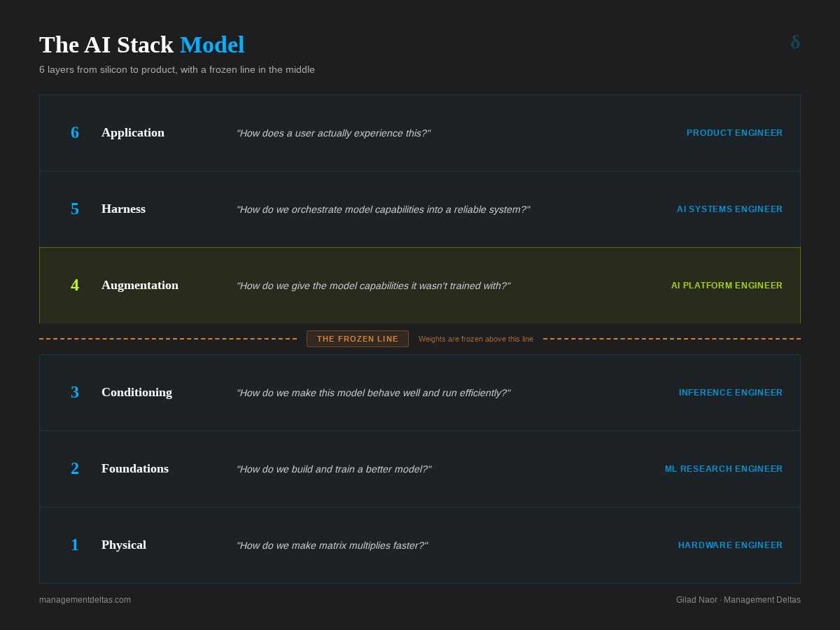Toggle the highlighted Augmentation layer
This screenshot has height=630, width=840.
click(420, 285)
